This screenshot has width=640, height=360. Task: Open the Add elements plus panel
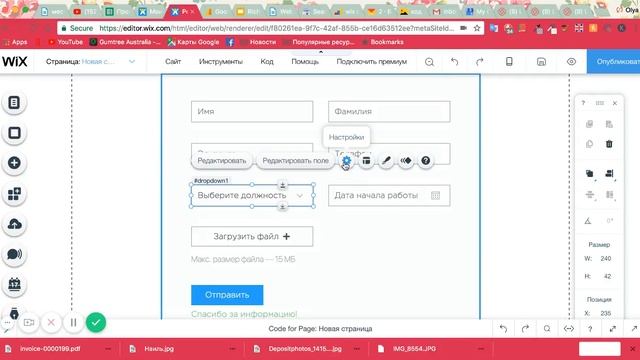(x=14, y=163)
